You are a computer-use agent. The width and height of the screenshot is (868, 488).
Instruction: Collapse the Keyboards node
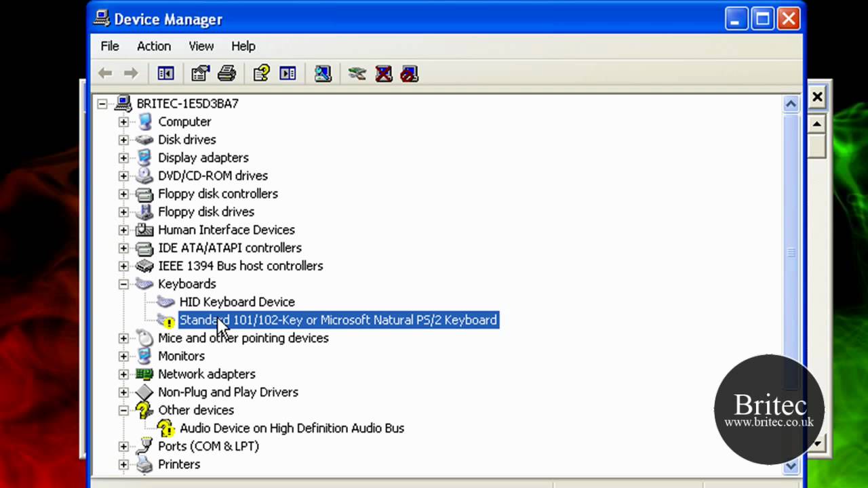123,284
